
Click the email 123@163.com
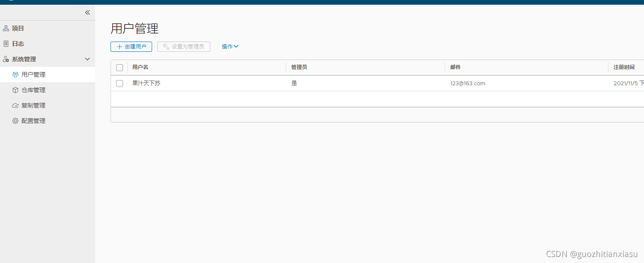(467, 84)
